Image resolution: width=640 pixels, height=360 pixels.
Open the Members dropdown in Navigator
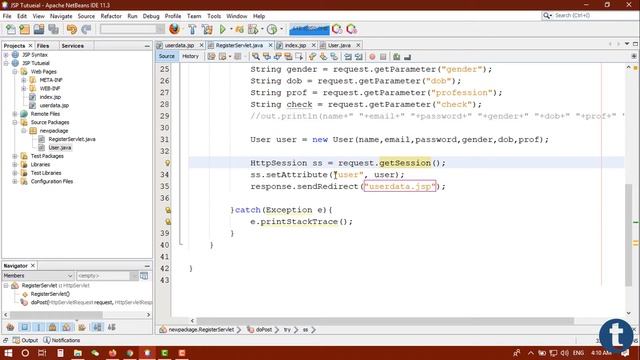(x=38, y=276)
